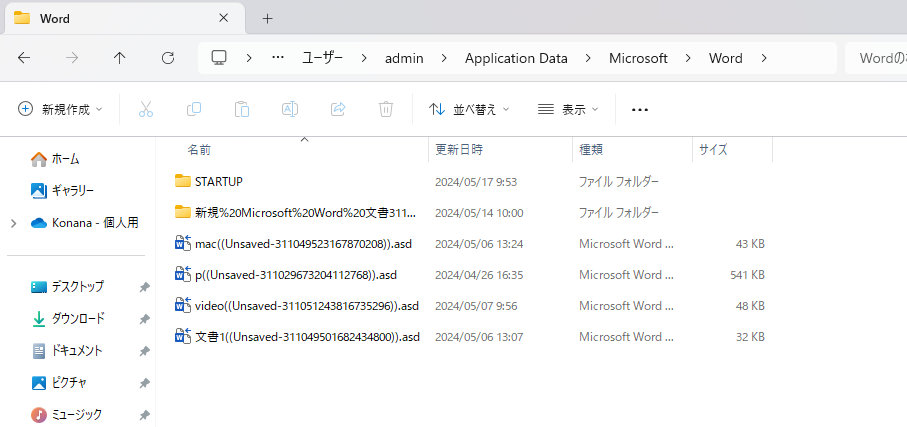Image resolution: width=907 pixels, height=427 pixels.
Task: Click the STARTUP folder icon
Action: coord(183,181)
